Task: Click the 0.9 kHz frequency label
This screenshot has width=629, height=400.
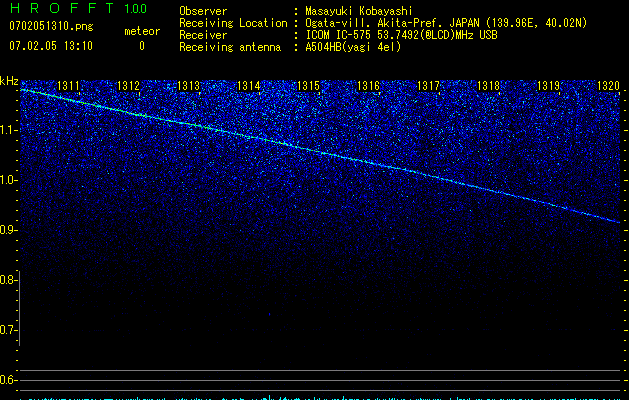Action: [x=8, y=230]
